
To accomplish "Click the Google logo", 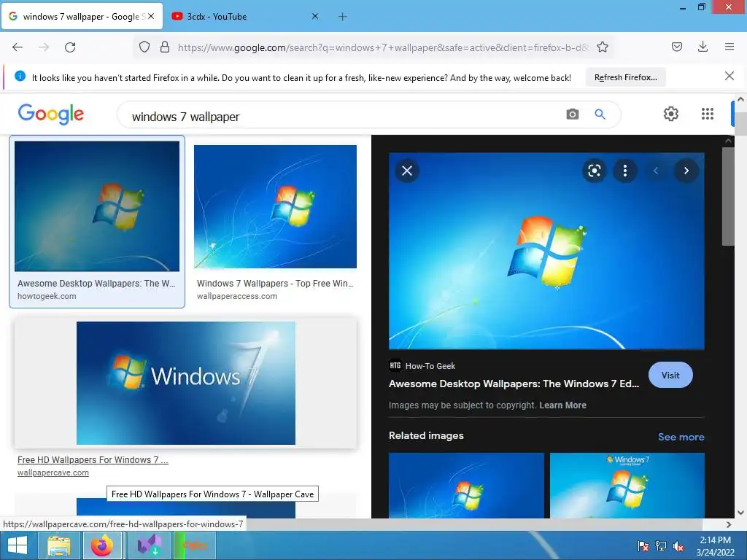I will point(51,114).
